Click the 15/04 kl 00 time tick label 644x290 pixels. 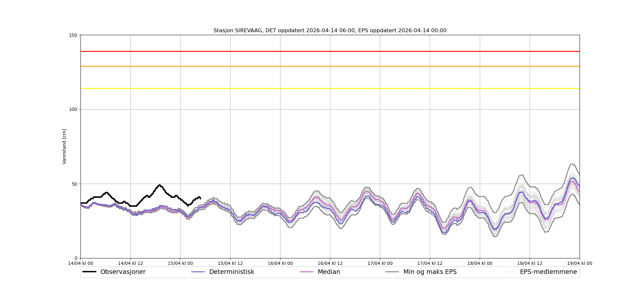(x=180, y=264)
